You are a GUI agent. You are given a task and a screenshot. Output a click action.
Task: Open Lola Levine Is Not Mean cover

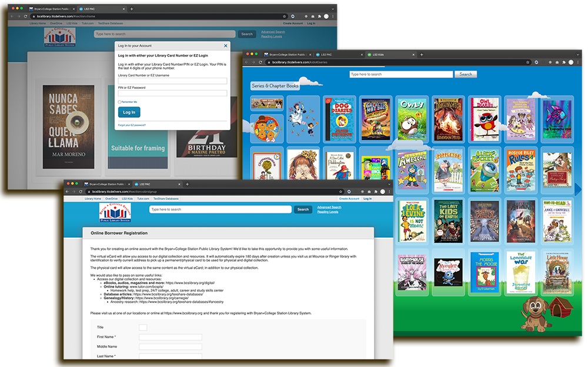(x=412, y=221)
